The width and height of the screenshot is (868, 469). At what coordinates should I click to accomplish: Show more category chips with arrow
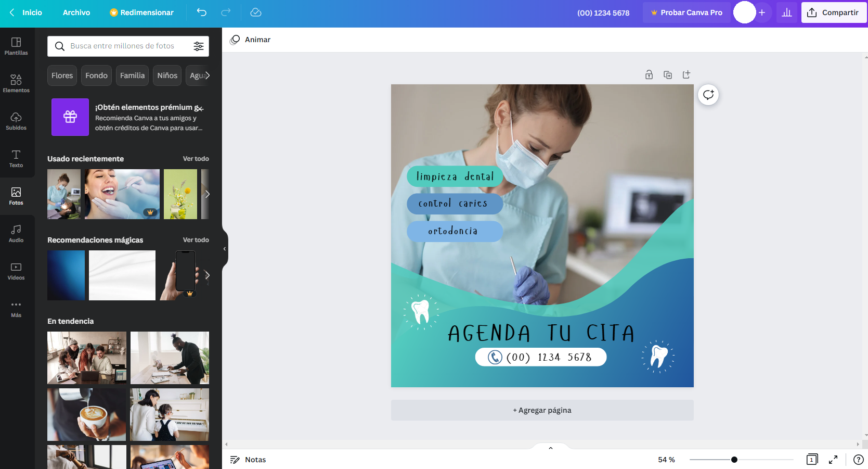coord(207,75)
